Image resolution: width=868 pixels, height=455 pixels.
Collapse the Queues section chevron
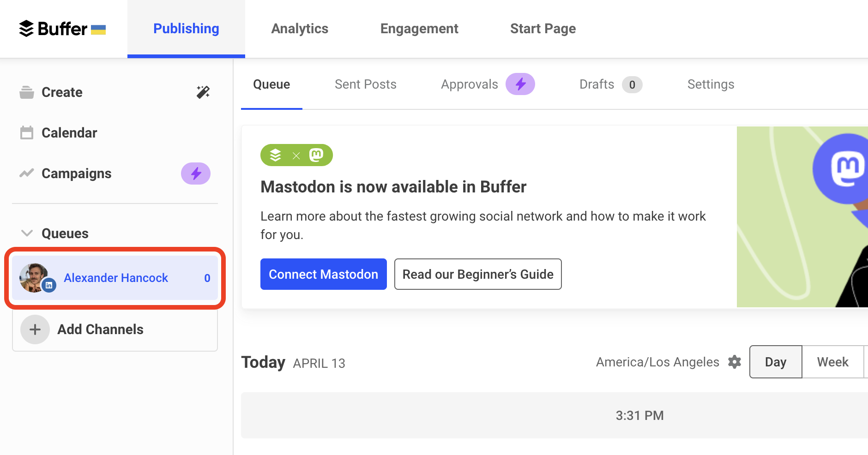(27, 233)
